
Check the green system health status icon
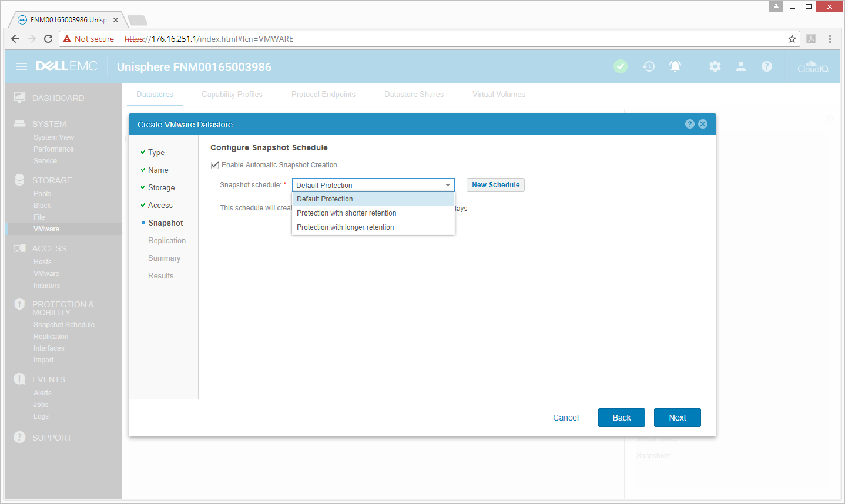coord(621,66)
